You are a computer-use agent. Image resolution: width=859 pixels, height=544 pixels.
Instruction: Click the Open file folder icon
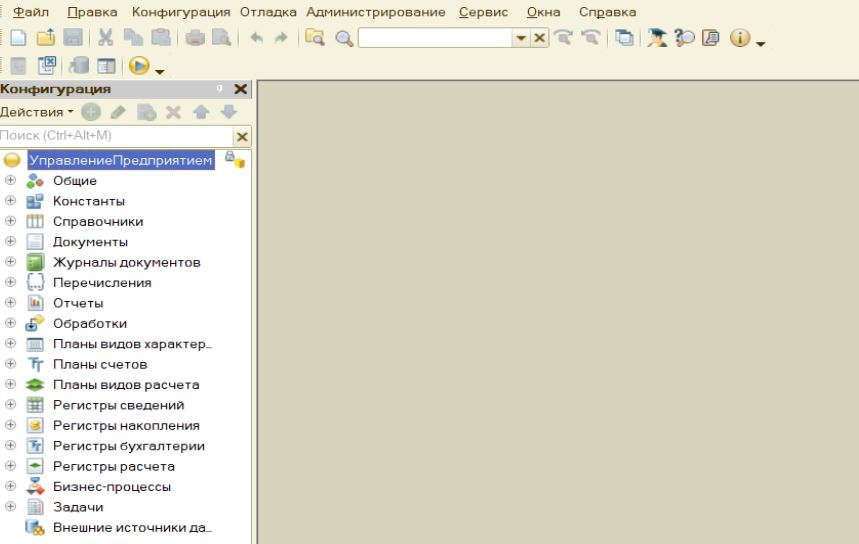pyautogui.click(x=46, y=39)
